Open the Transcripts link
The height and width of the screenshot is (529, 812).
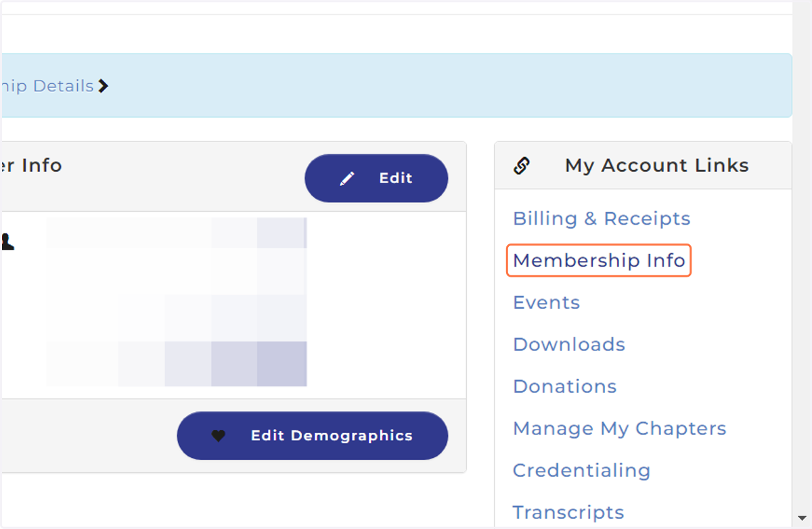[x=568, y=512]
